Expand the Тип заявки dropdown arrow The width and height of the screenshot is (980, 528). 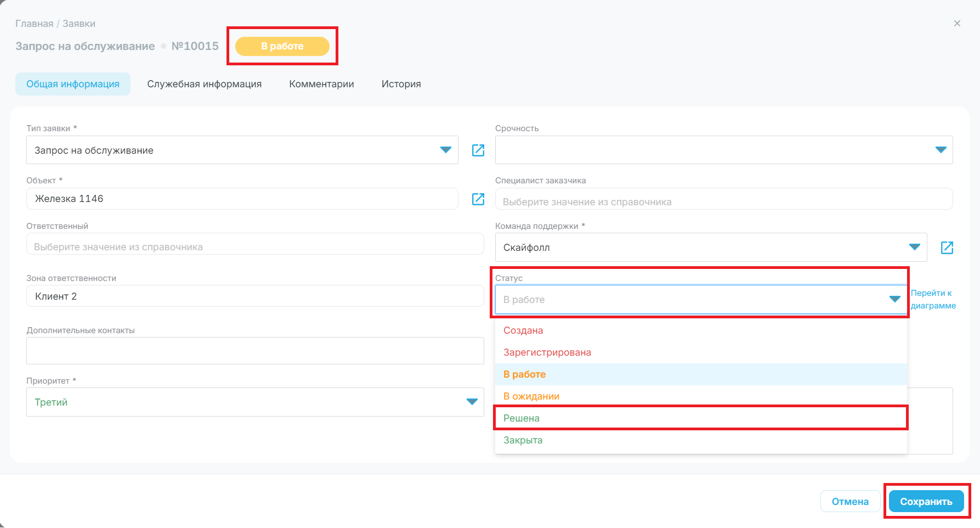click(x=445, y=150)
